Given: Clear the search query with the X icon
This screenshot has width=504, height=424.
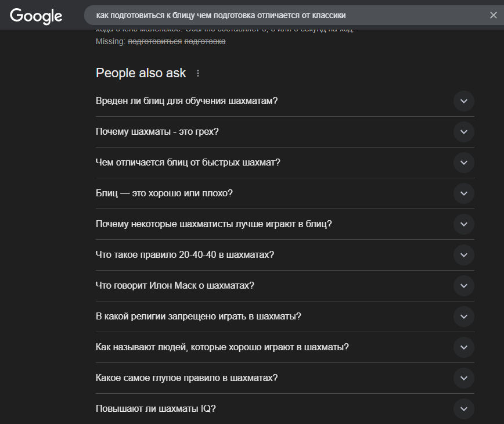Looking at the screenshot, I should [493, 15].
